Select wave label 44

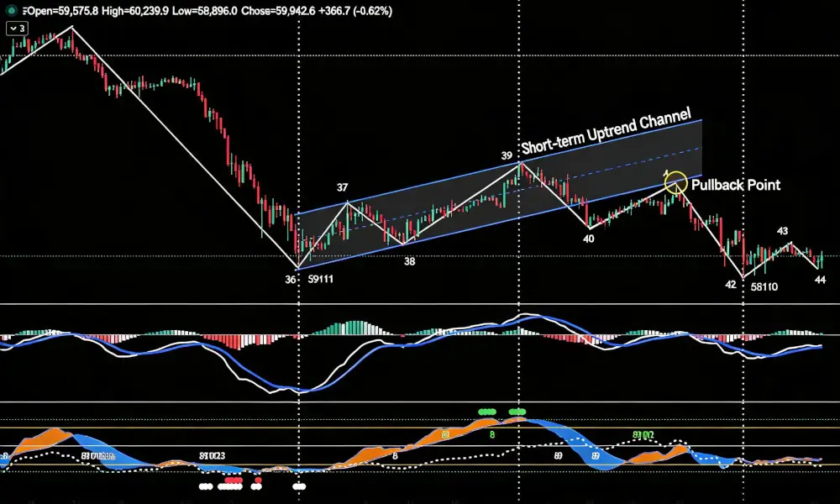(820, 280)
